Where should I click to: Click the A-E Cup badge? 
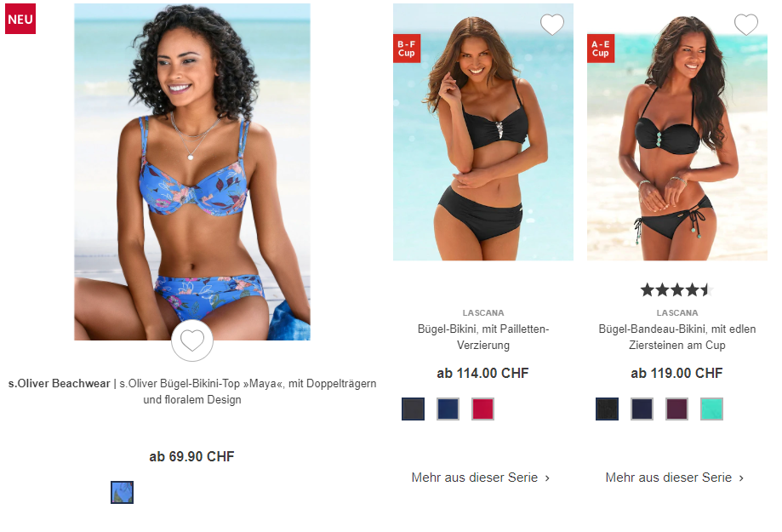click(601, 49)
